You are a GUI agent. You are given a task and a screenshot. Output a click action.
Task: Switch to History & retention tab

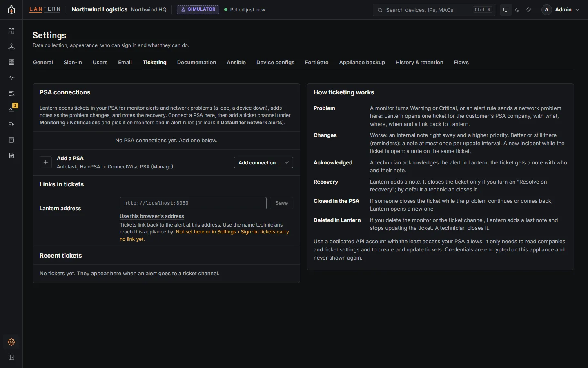point(419,62)
